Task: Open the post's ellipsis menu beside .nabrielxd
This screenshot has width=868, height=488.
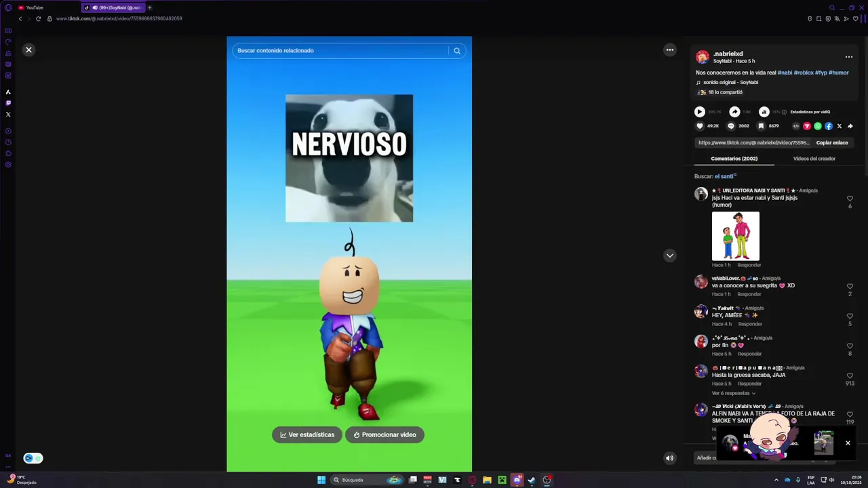Action: [848, 57]
